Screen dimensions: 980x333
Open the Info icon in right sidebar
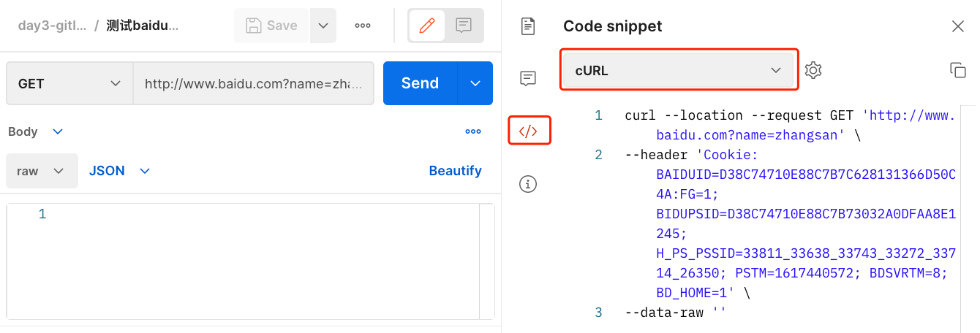pos(528,184)
